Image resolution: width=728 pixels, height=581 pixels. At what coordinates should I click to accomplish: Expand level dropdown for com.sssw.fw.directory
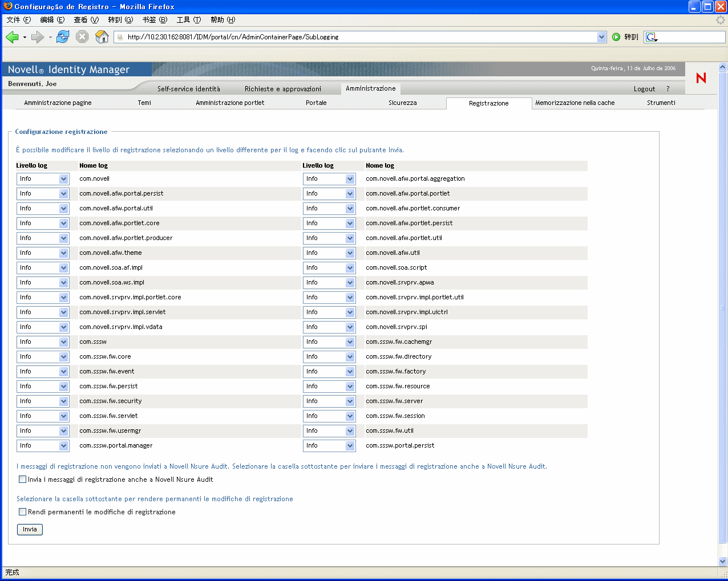pos(329,357)
